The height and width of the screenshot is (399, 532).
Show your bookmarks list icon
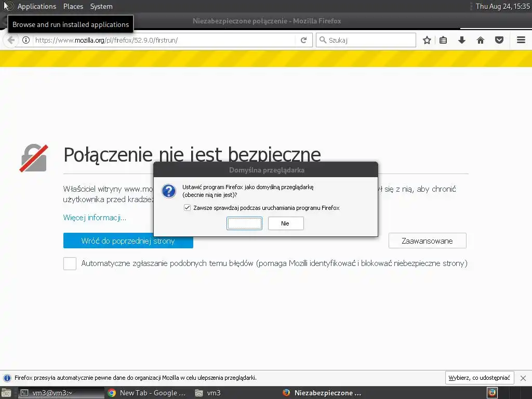click(443, 40)
